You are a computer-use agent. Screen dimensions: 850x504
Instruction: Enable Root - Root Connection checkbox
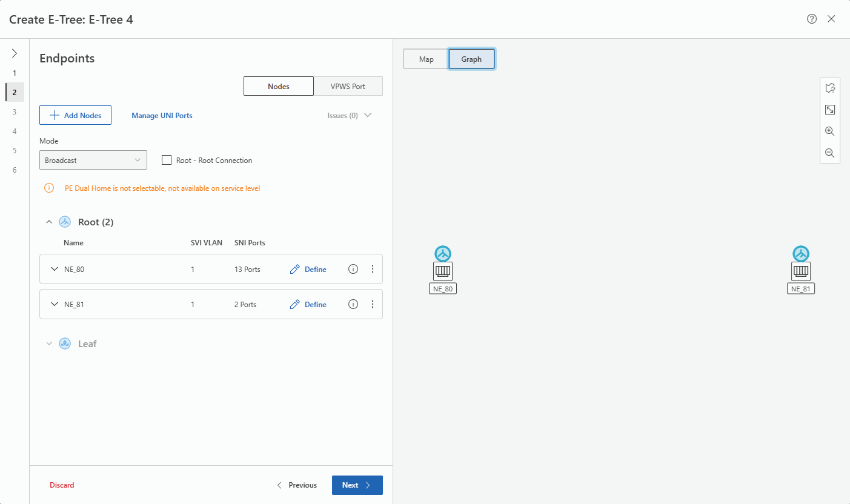pyautogui.click(x=167, y=161)
